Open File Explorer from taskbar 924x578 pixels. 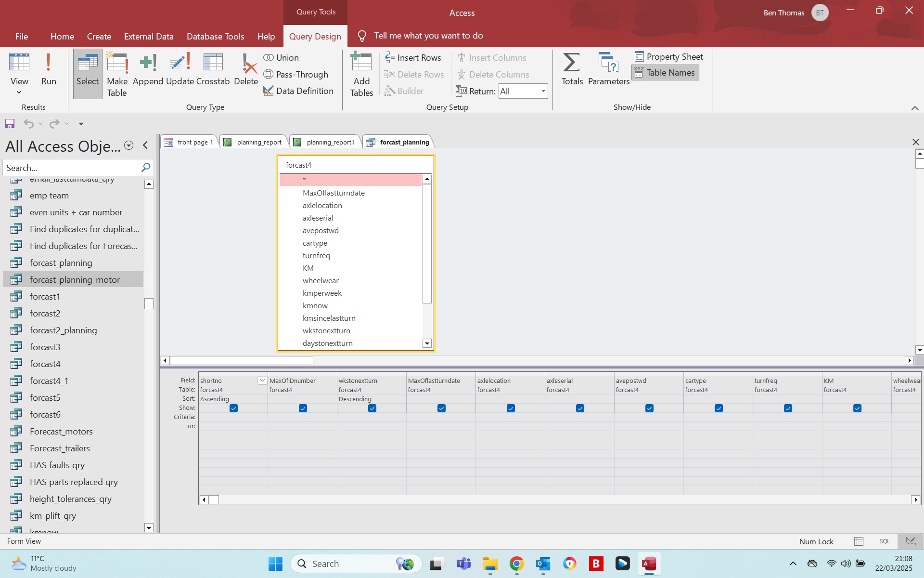coord(490,564)
